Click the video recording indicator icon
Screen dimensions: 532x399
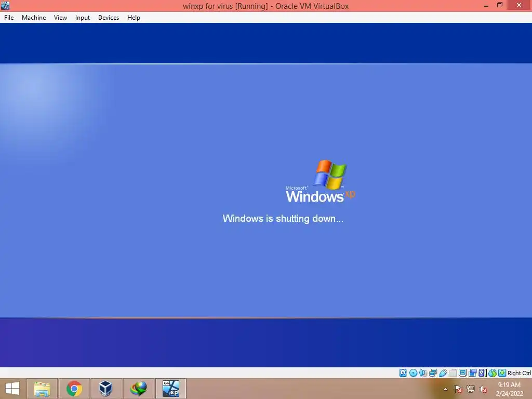click(472, 373)
